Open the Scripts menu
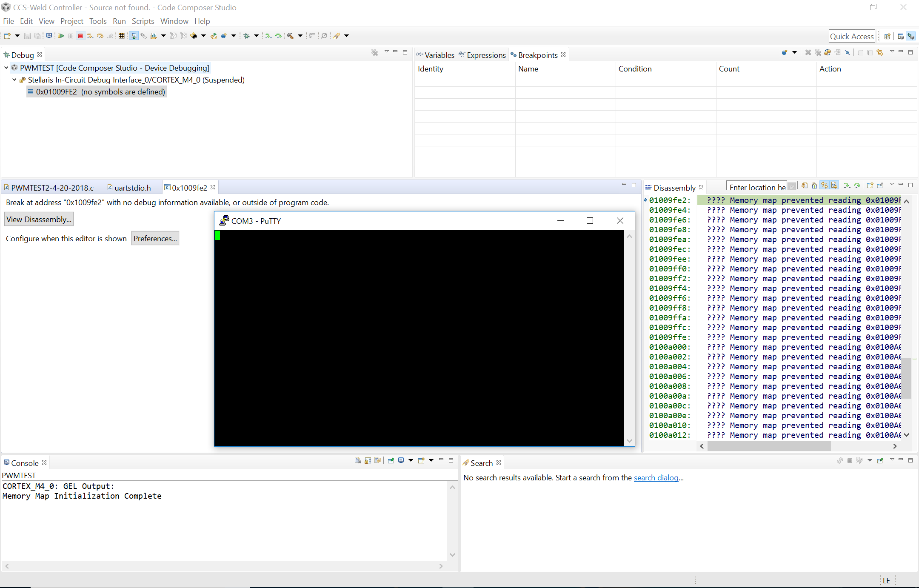919x588 pixels. [143, 21]
